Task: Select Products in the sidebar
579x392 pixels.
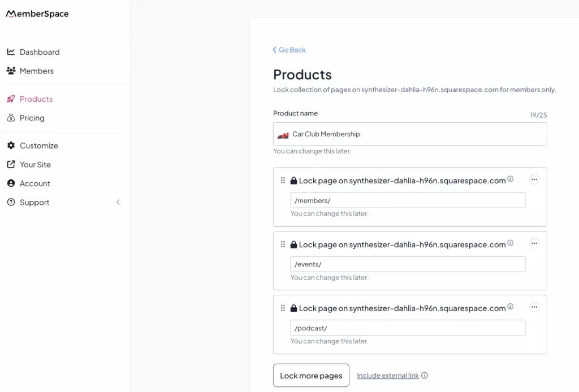Action: [x=36, y=99]
